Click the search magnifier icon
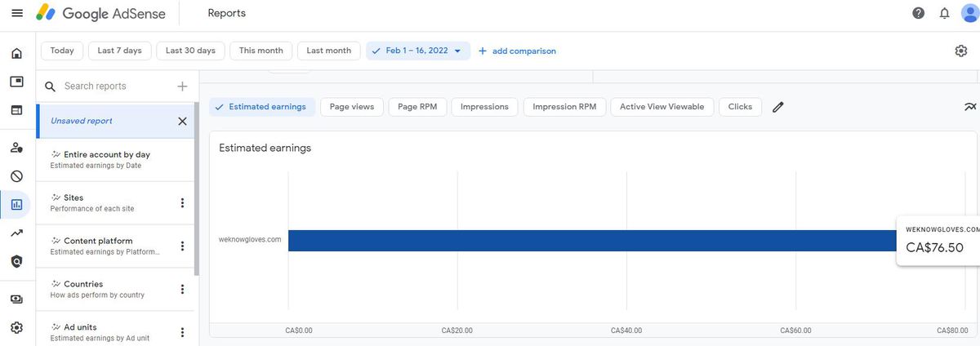 pos(50,86)
